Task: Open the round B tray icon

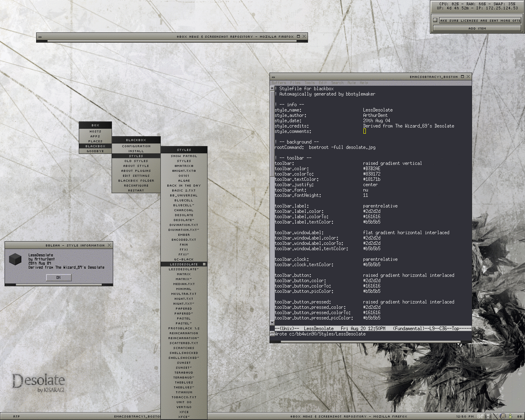Action: (x=503, y=416)
